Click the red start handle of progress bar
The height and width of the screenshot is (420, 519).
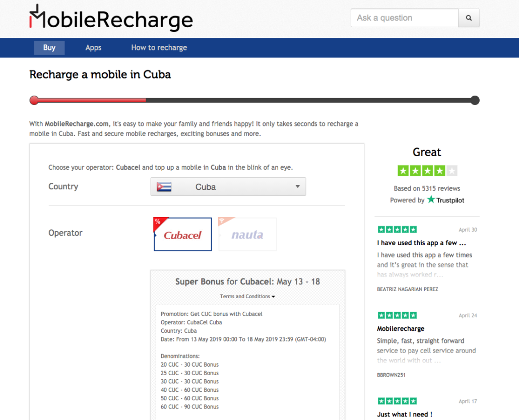coord(34,100)
